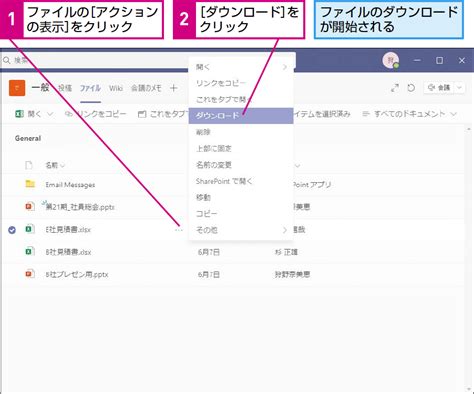
Task: Switch to the ファイル tab
Action: 90,88
